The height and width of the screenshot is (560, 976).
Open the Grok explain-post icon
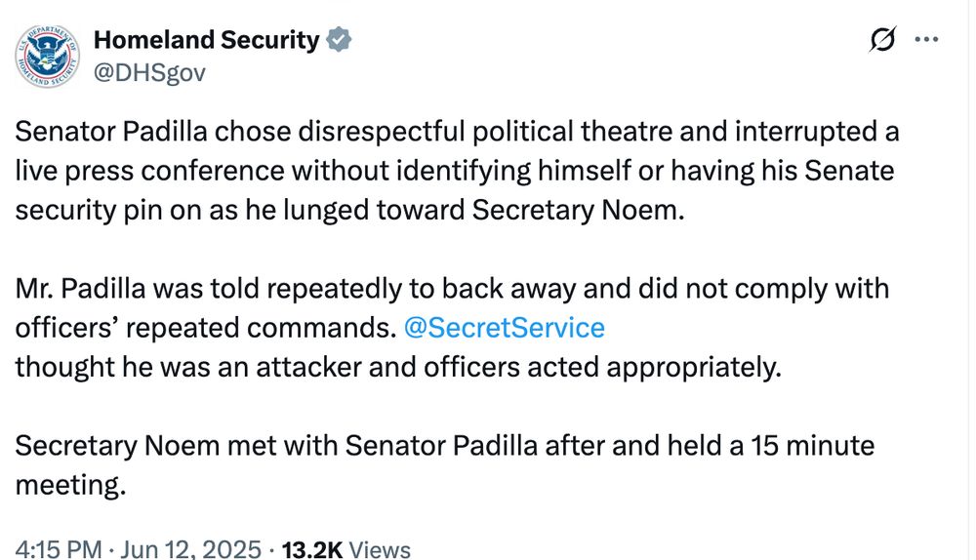882,40
